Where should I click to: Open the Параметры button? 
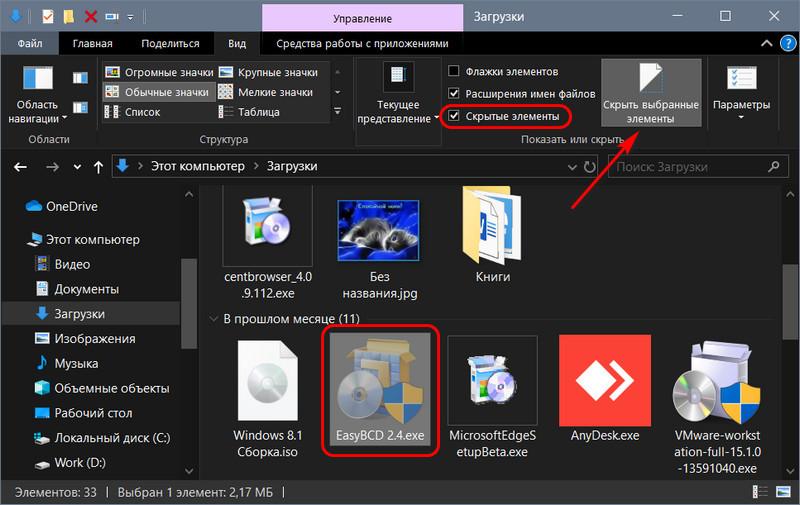[741, 93]
